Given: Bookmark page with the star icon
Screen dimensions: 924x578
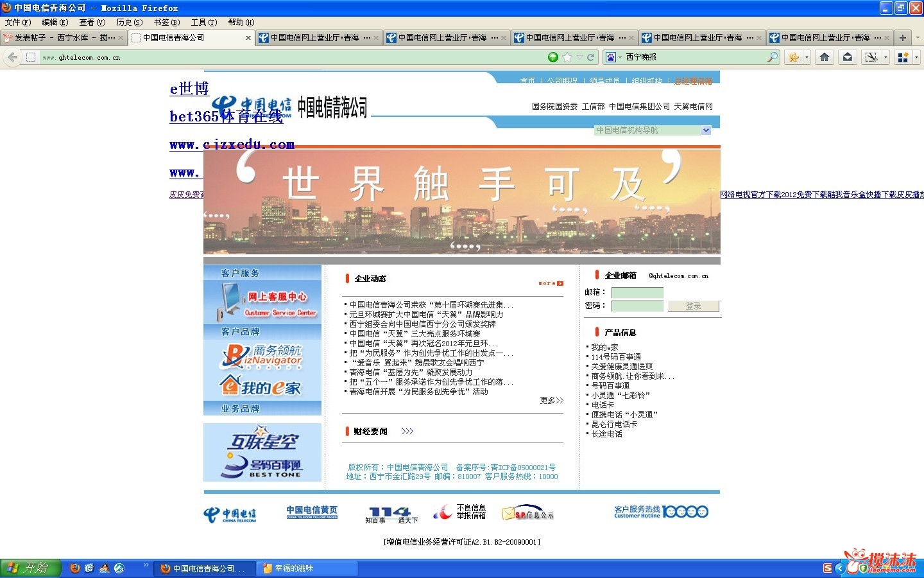Looking at the screenshot, I should [567, 57].
